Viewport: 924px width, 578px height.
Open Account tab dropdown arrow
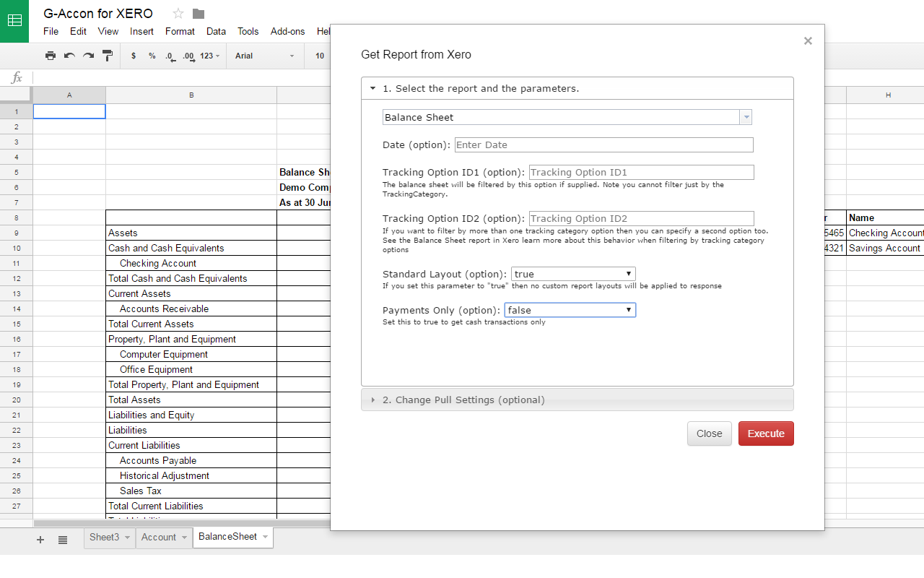coord(184,537)
